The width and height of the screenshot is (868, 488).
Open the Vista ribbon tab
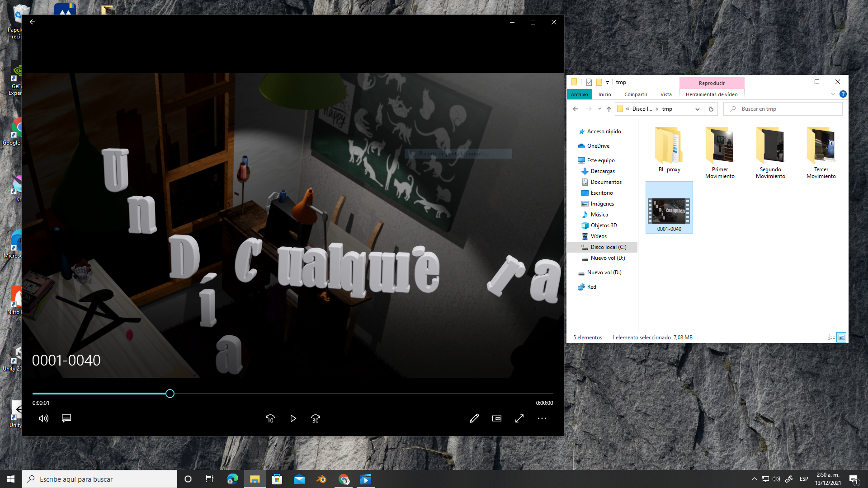tap(666, 94)
